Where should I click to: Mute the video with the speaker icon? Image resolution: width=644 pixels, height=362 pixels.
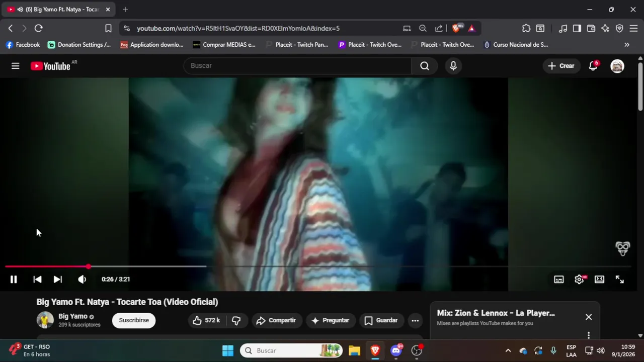[x=82, y=279]
